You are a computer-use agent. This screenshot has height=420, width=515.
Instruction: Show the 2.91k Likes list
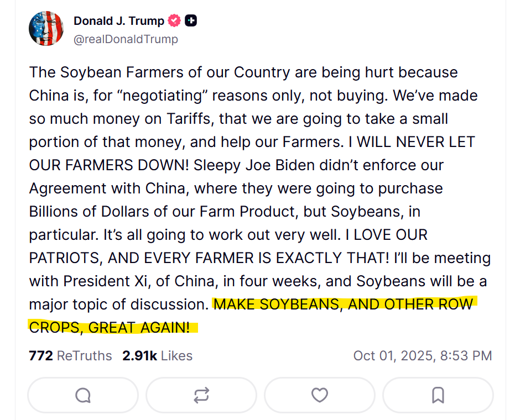tap(157, 355)
